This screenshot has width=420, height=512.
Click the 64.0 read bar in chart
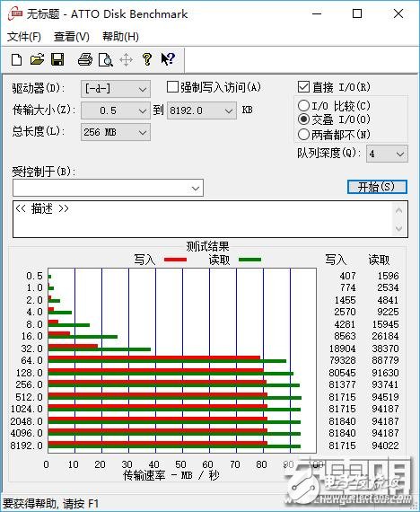[167, 361]
